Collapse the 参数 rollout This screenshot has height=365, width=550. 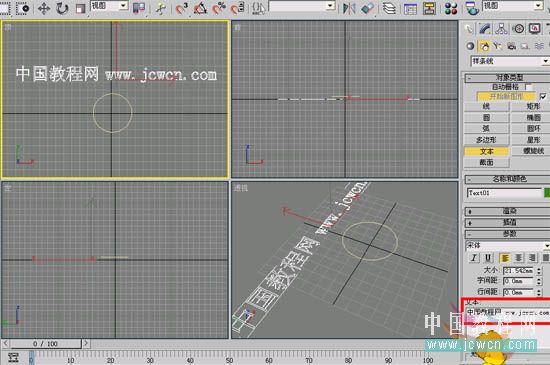(508, 234)
